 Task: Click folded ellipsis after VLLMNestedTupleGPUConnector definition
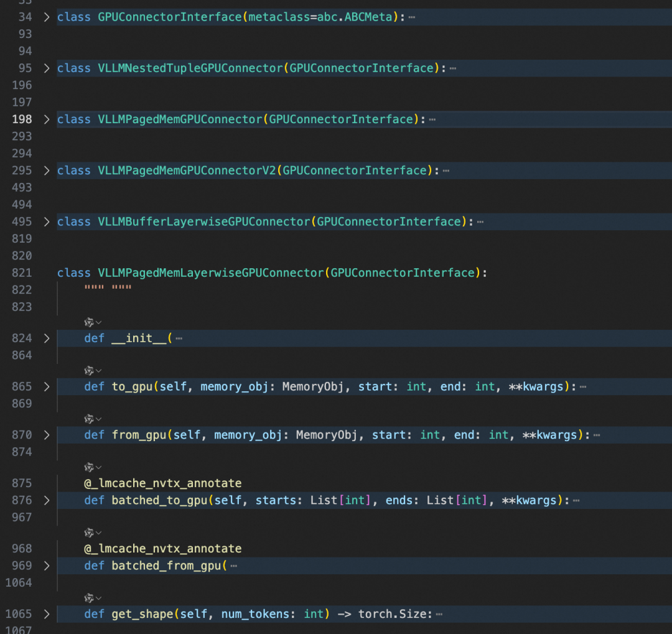click(x=453, y=68)
